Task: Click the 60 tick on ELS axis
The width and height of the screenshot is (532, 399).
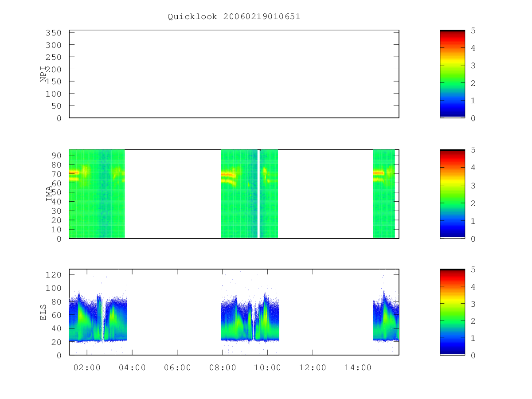Action: point(56,315)
